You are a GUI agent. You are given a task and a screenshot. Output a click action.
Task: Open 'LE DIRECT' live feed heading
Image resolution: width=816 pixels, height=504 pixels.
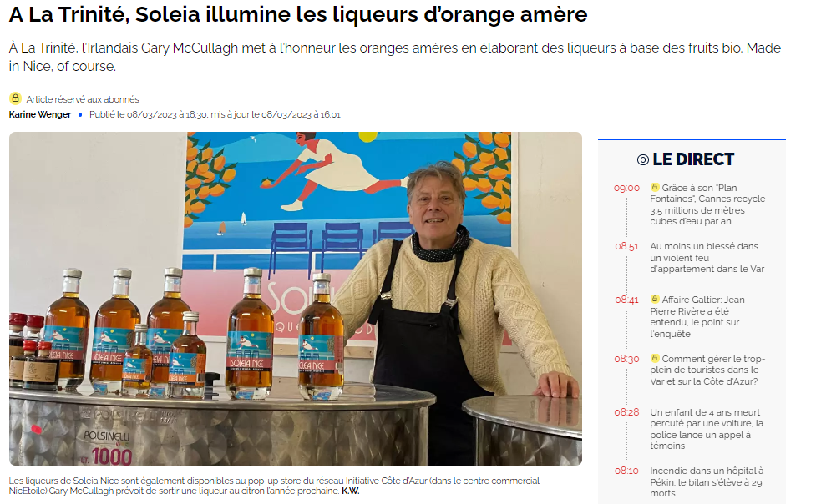[693, 159]
